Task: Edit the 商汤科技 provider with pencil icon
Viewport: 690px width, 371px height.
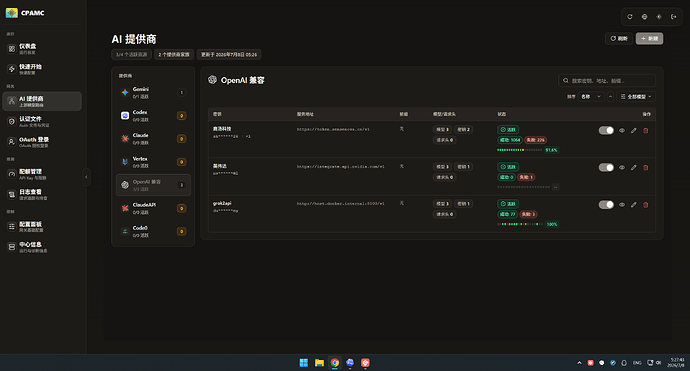Action: click(634, 130)
